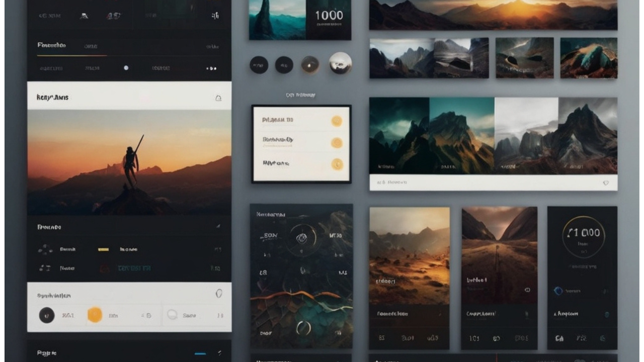The width and height of the screenshot is (644, 362).
Task: Click the gold-ringed 1000 dial
Action: coord(584,236)
